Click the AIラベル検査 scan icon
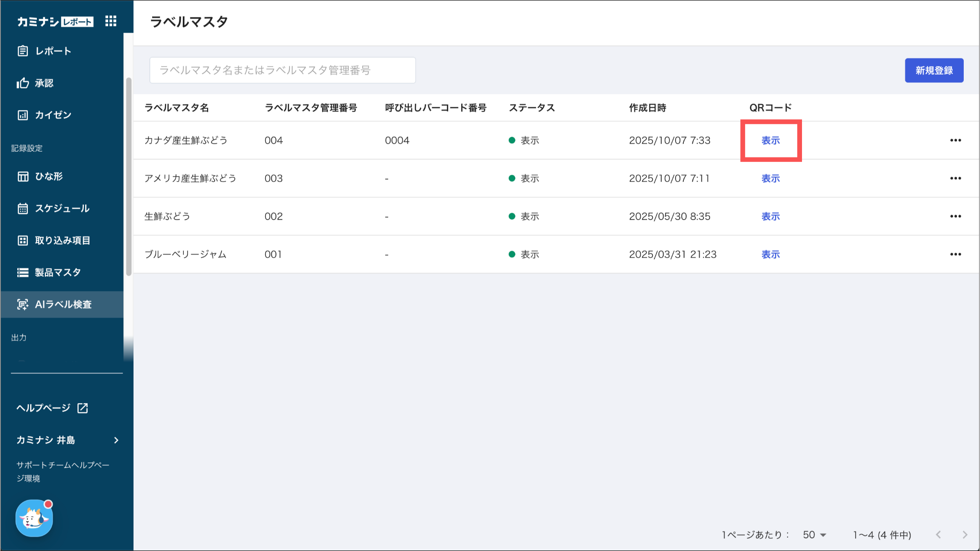 [x=22, y=304]
